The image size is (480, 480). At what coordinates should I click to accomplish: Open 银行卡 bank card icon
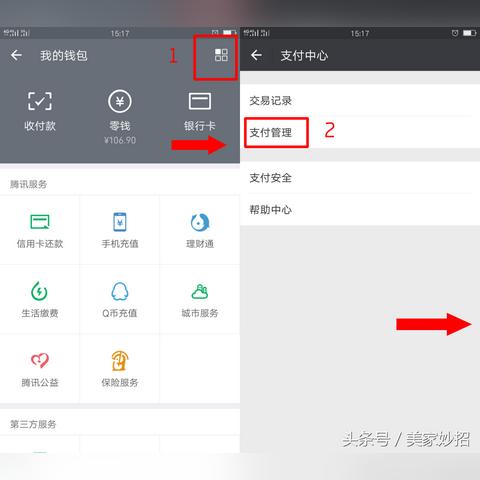point(200,101)
